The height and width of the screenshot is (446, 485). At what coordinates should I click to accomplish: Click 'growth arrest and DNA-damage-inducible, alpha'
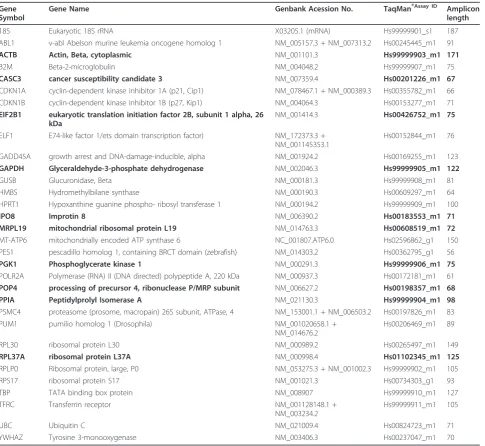point(127,157)
